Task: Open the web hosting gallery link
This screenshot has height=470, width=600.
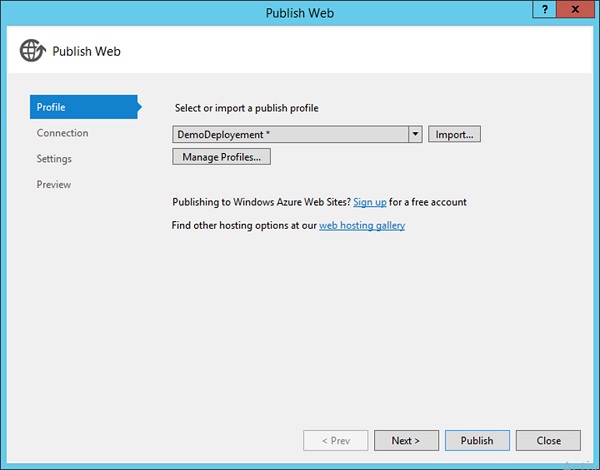Action: [362, 226]
